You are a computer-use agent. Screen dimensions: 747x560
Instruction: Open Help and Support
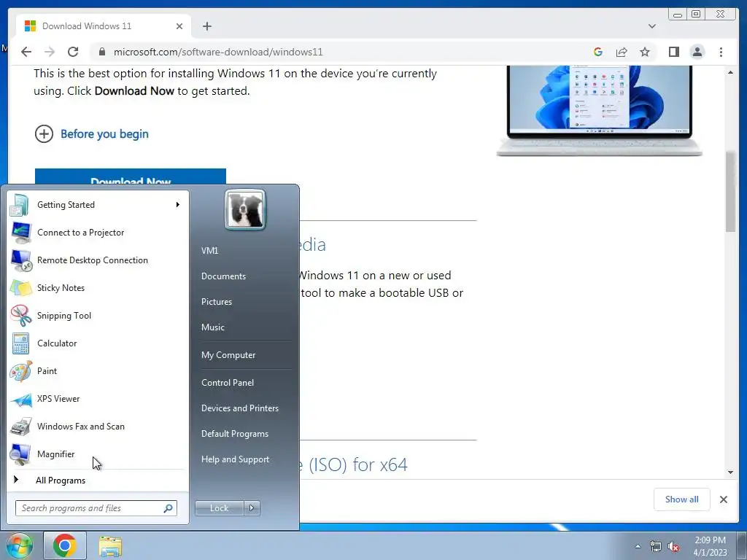tap(236, 459)
